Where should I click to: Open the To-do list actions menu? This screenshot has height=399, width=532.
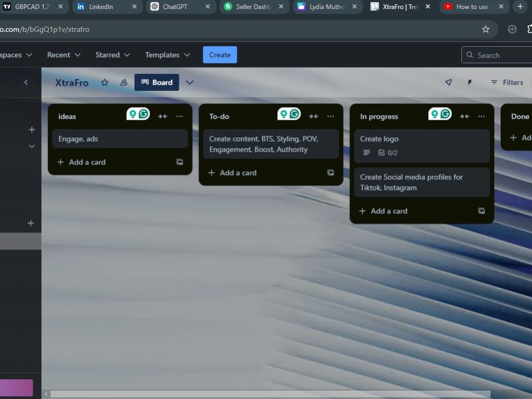pos(330,117)
